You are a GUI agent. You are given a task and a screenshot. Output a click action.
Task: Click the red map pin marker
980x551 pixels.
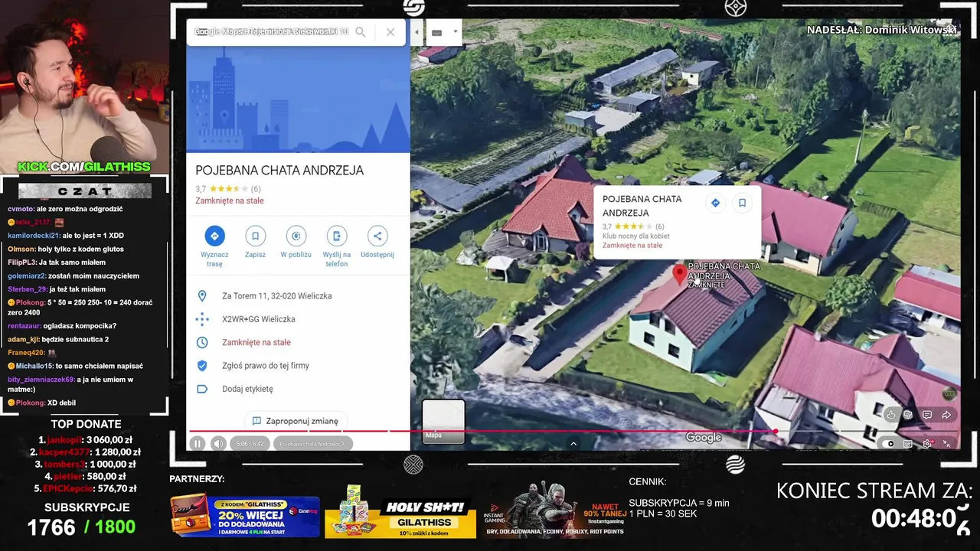click(679, 275)
